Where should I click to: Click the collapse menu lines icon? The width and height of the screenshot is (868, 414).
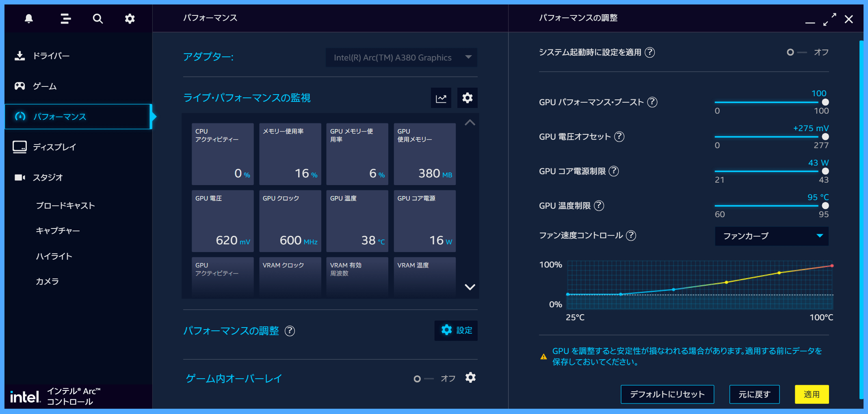click(x=65, y=19)
